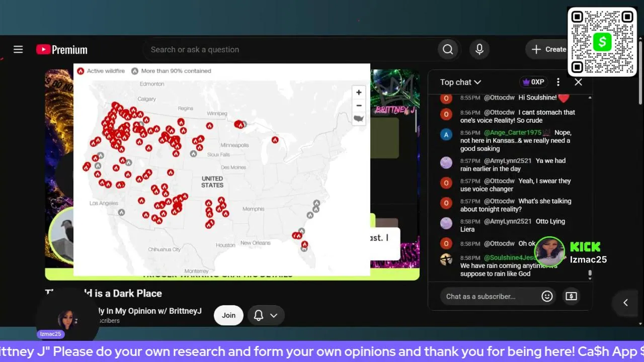Click the search magnifier button
The image size is (644, 362).
click(448, 49)
